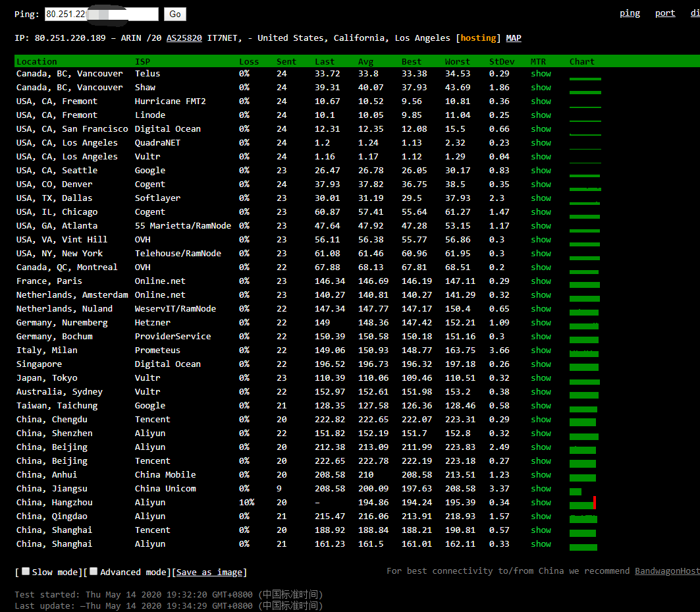Viewport: 700px width, 612px height.
Task: Show MTR for Shanghai Aliyun row
Action: tap(541, 544)
